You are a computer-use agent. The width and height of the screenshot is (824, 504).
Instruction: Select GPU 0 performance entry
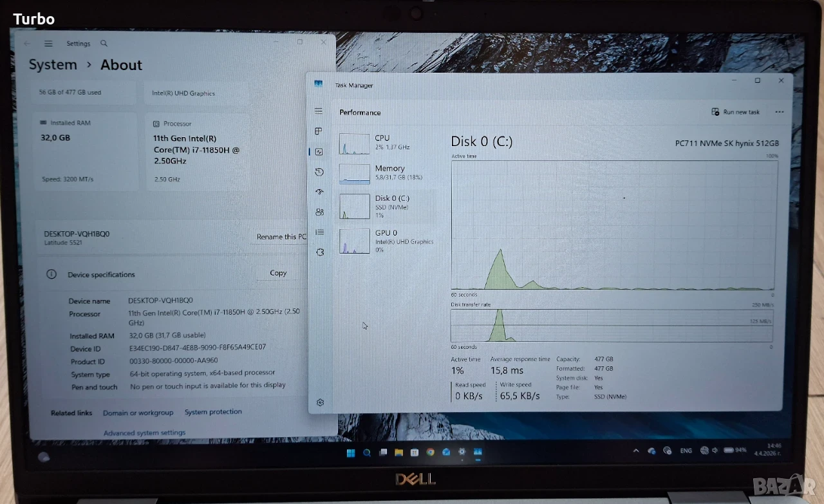coord(386,241)
